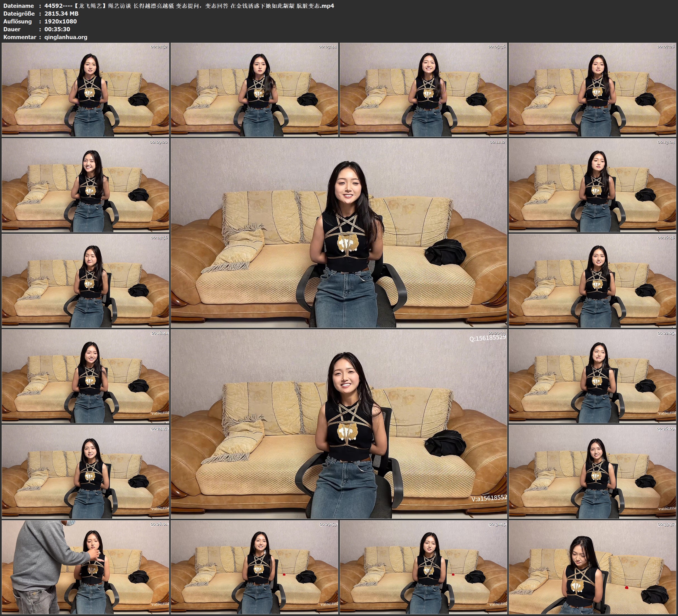Select the 1920x1080 resolution value
This screenshot has width=678, height=616.
pos(61,21)
